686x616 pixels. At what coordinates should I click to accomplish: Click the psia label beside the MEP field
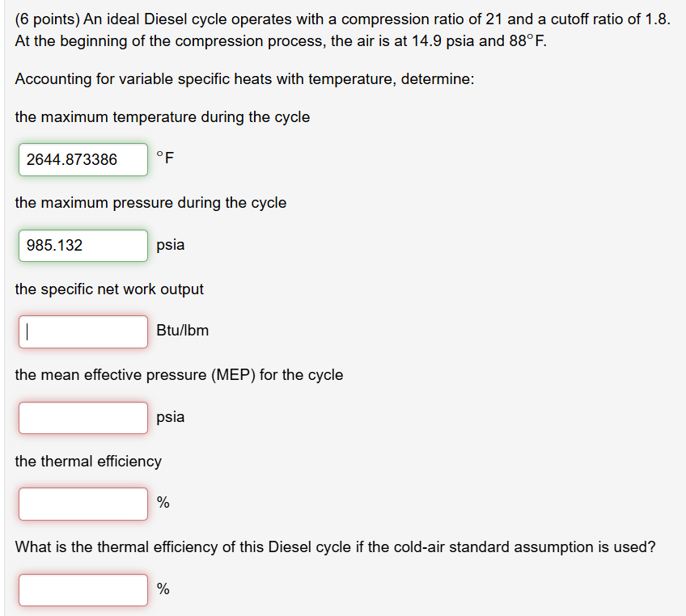click(x=171, y=417)
